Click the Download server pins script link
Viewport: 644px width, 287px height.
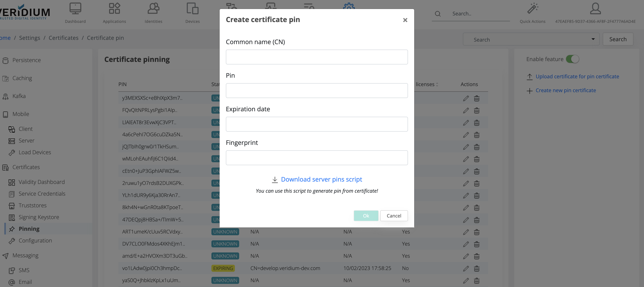point(321,179)
